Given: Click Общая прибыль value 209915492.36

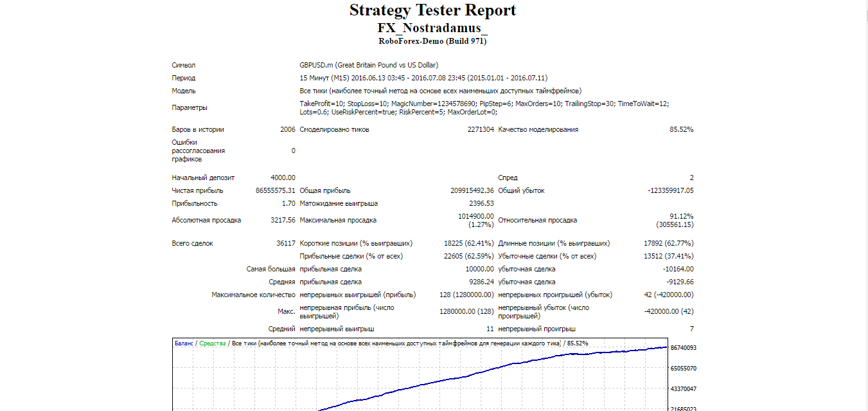Looking at the screenshot, I should [x=472, y=190].
